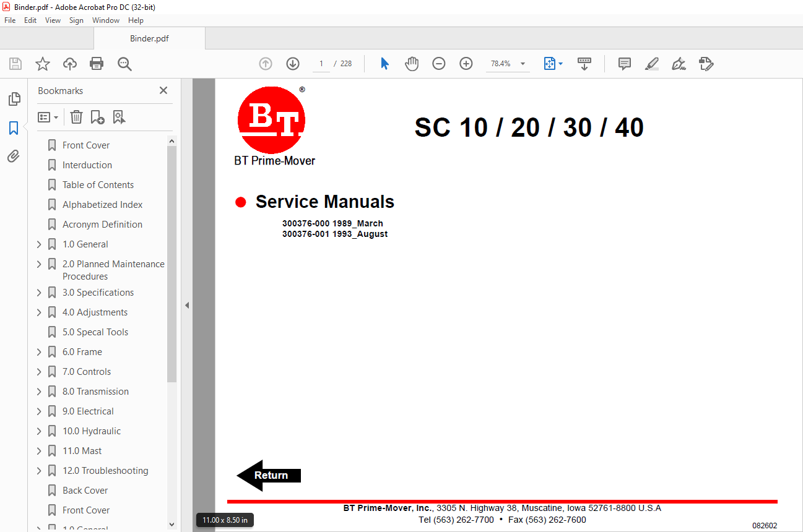Image resolution: width=803 pixels, height=532 pixels.
Task: Expand the 12.0 Troubleshooting bookmark
Action: point(40,471)
